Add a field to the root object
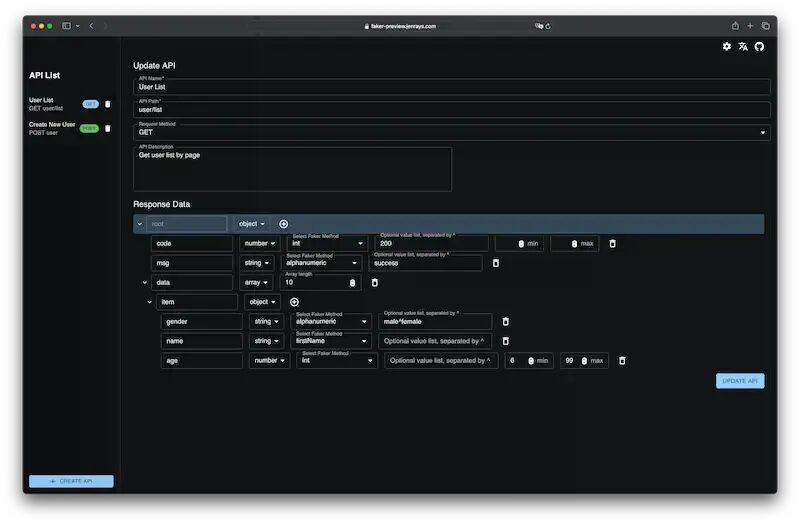Viewport: 800px width, 524px height. click(284, 224)
